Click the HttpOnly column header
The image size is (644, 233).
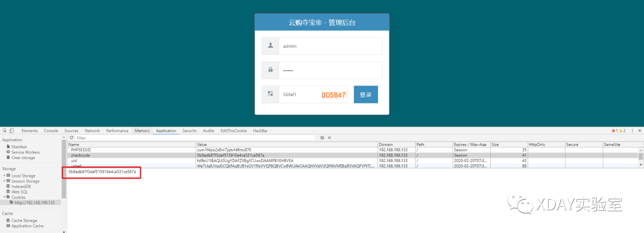[x=547, y=145]
